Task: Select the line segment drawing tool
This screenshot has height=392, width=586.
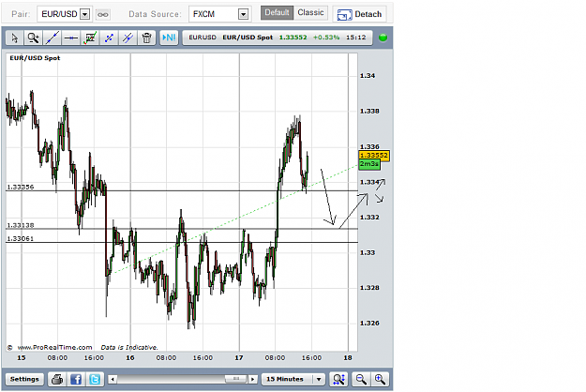Action: (x=109, y=38)
